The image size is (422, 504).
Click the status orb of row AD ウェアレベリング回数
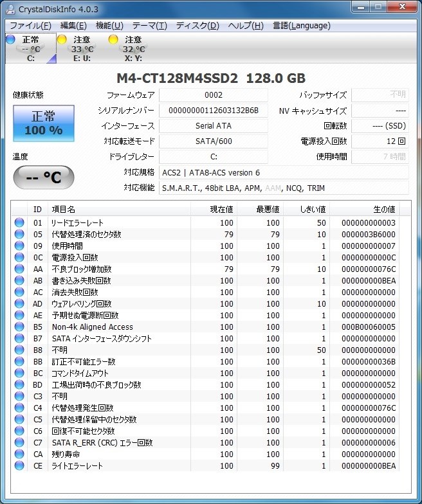coord(19,303)
